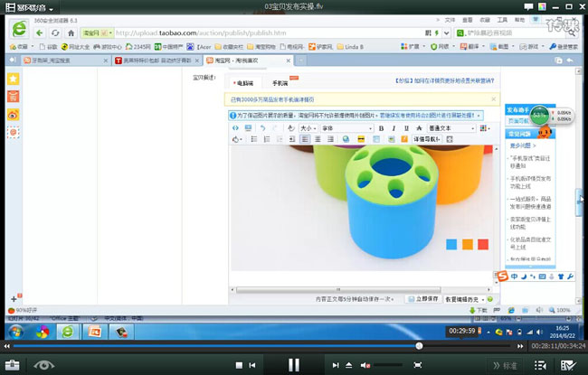Toggle the eye mode icon
Screen dimensions: 588x375
[44, 365]
